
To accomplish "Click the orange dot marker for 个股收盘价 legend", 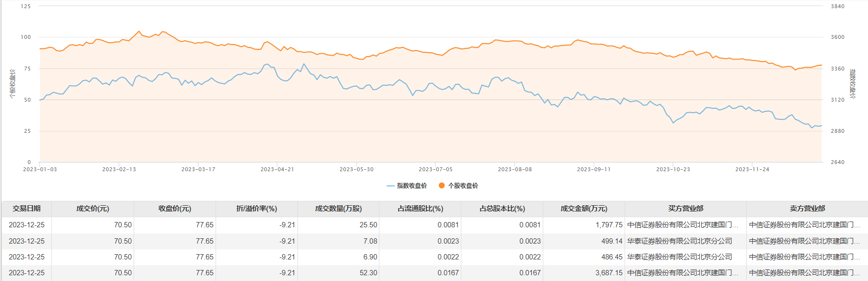I will [x=442, y=186].
